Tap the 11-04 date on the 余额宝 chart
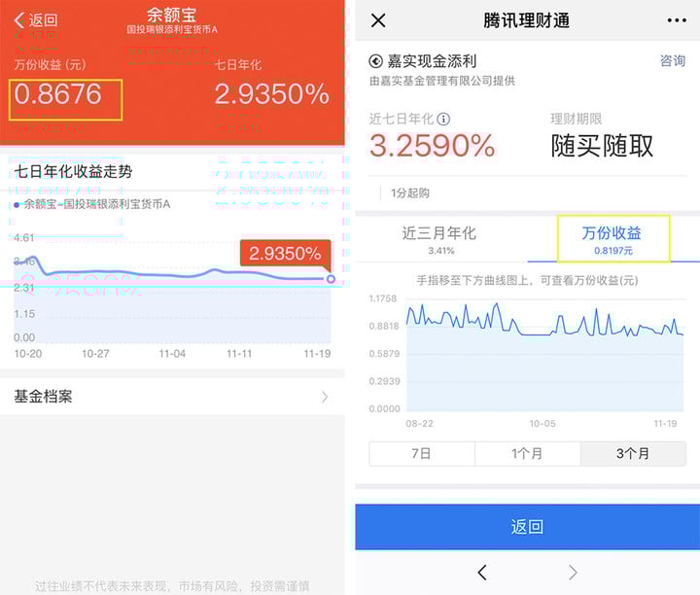This screenshot has width=700, height=595. click(x=172, y=354)
